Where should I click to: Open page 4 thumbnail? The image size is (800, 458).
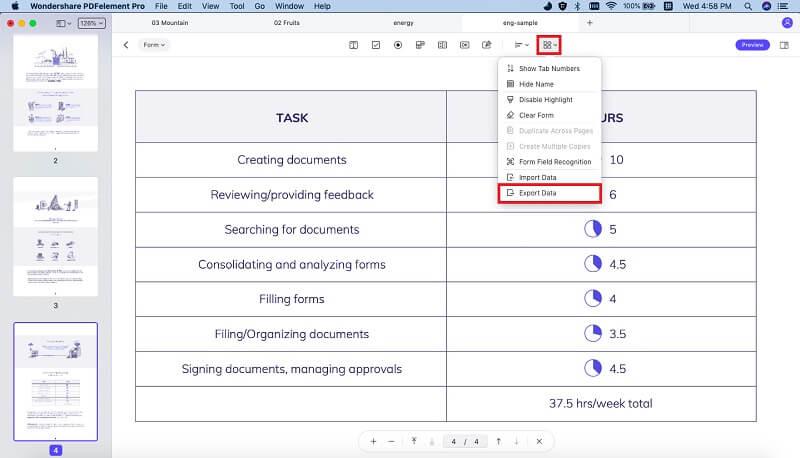click(56, 381)
